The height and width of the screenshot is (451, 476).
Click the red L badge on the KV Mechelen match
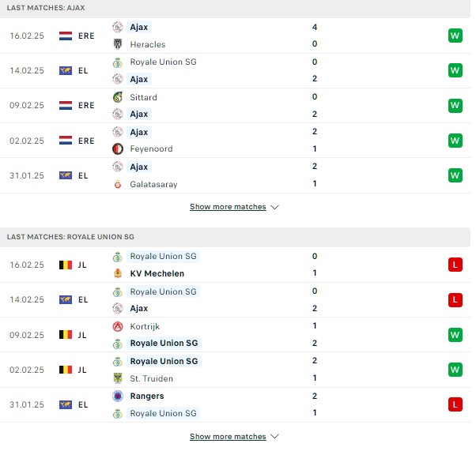[455, 265]
